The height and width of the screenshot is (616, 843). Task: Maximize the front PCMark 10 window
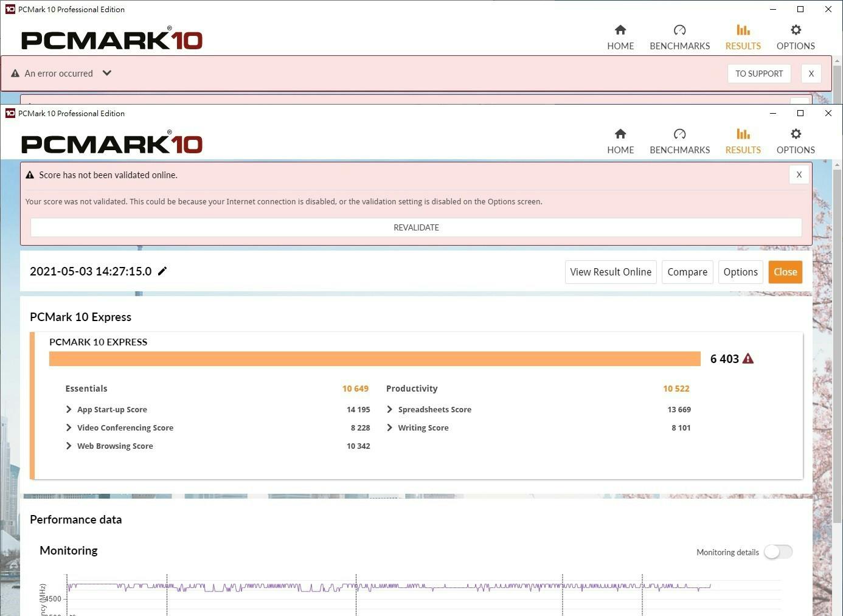(800, 113)
